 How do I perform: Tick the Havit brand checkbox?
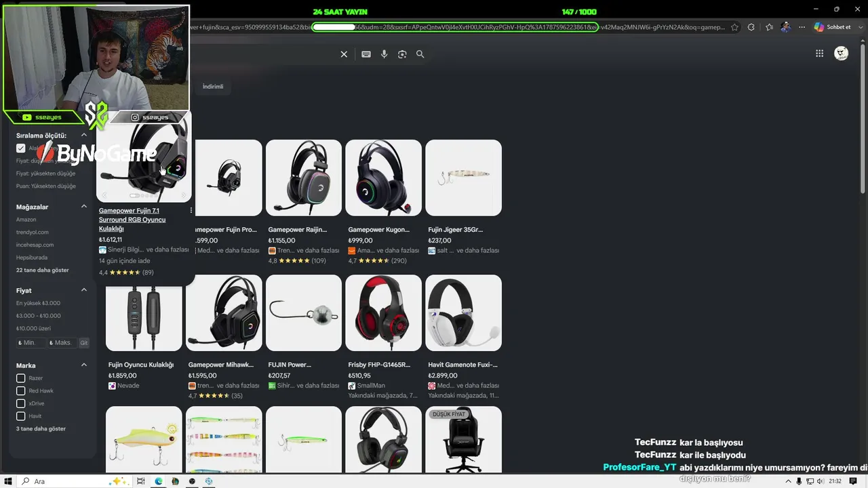pos(21,416)
